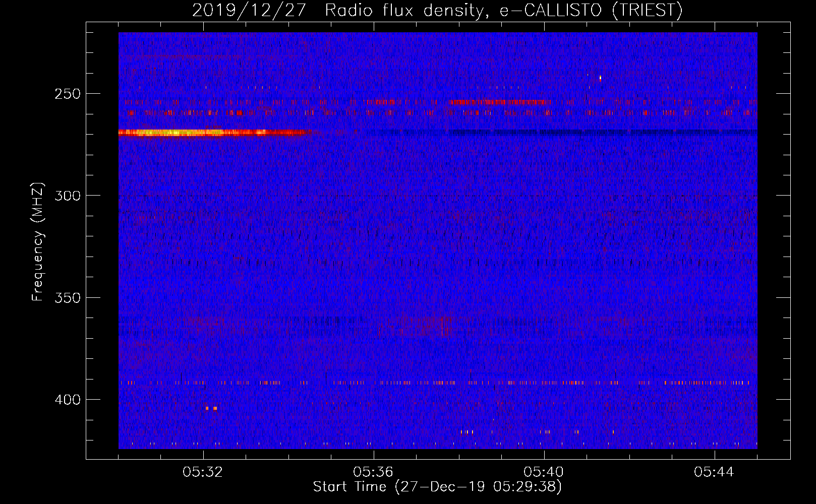Click the plot title "Radio flux density, e-CALLISTO (TRIEST)"

pyautogui.click(x=504, y=10)
